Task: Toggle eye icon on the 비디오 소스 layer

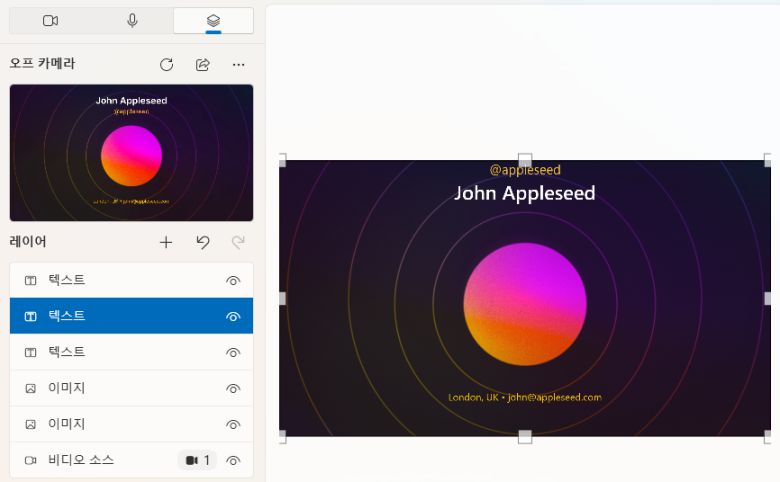Action: click(233, 461)
